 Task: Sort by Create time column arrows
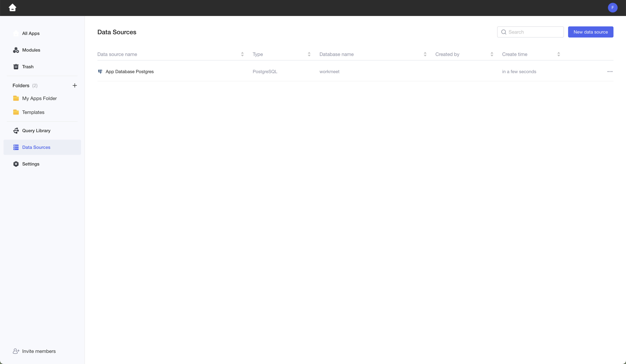click(x=558, y=54)
